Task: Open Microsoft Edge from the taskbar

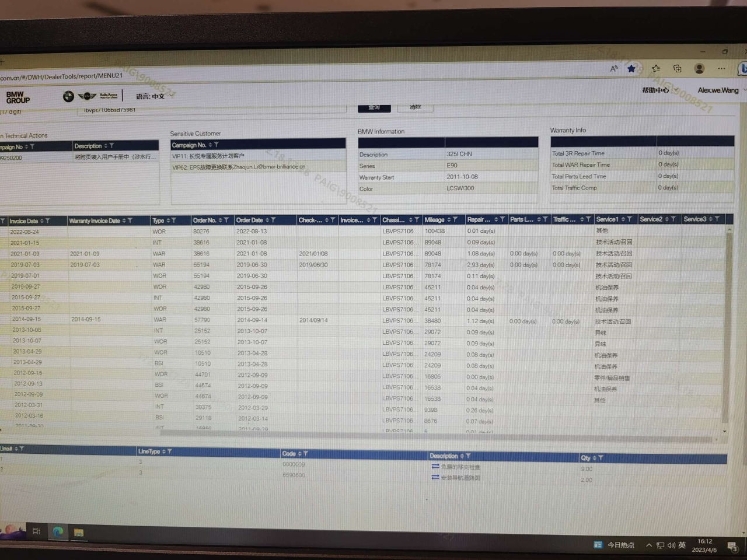Action: [x=58, y=531]
